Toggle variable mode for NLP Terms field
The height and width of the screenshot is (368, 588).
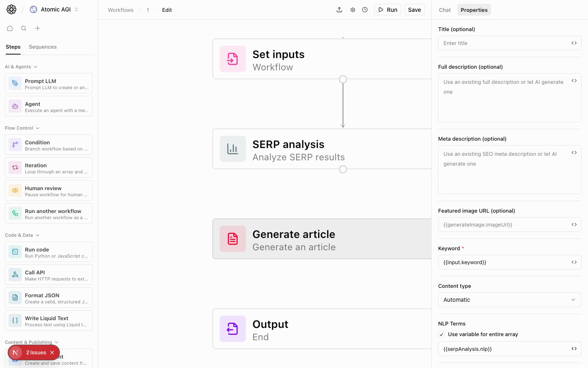pyautogui.click(x=574, y=349)
